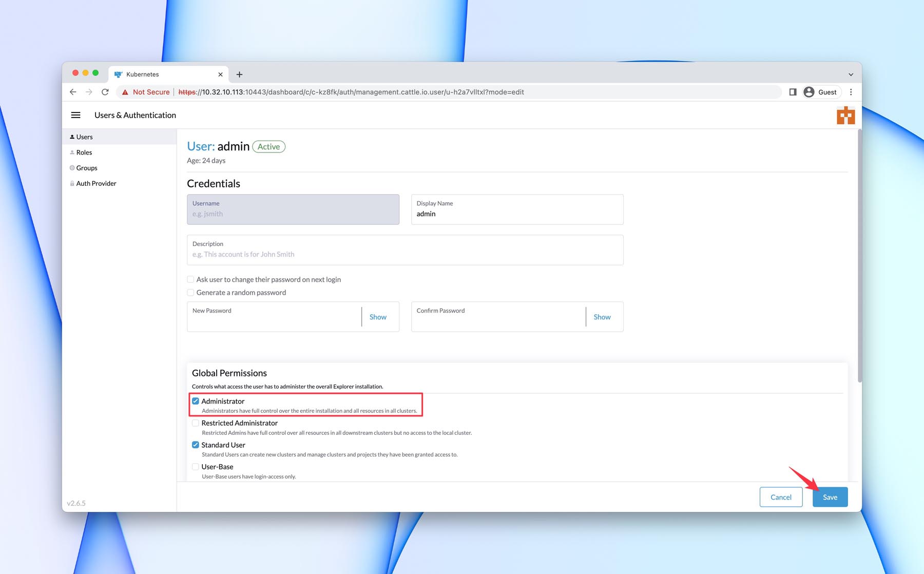924x574 pixels.
Task: Open a new browser tab
Action: pyautogui.click(x=239, y=74)
